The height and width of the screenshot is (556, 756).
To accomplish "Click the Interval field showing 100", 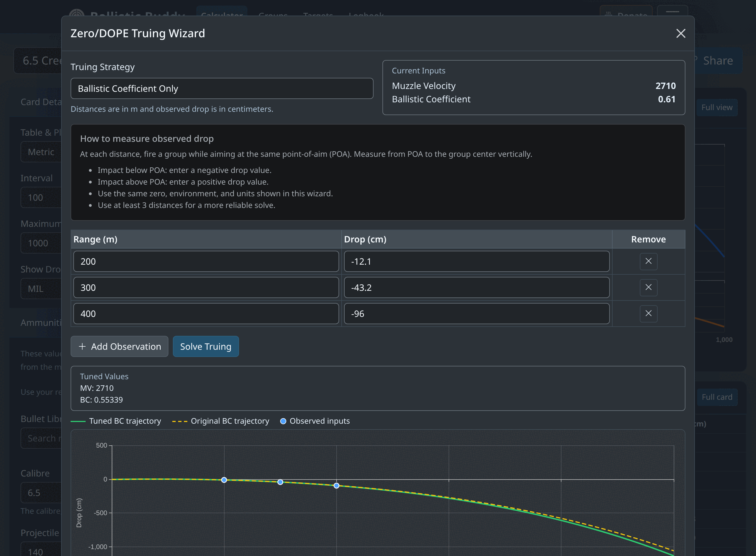I will pyautogui.click(x=41, y=198).
